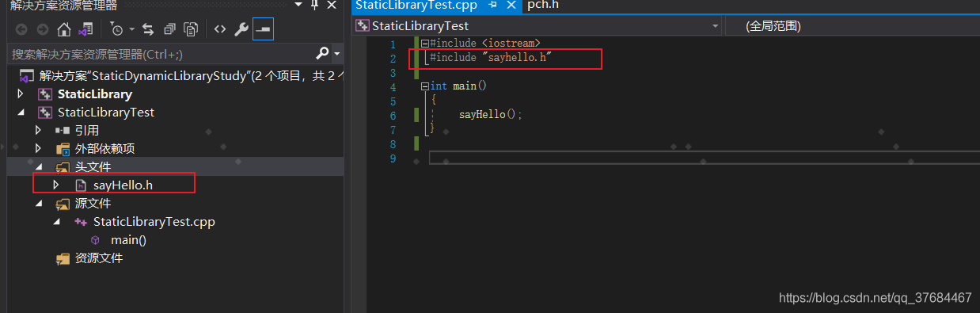Toggle Preview Selected Items button

(262, 29)
